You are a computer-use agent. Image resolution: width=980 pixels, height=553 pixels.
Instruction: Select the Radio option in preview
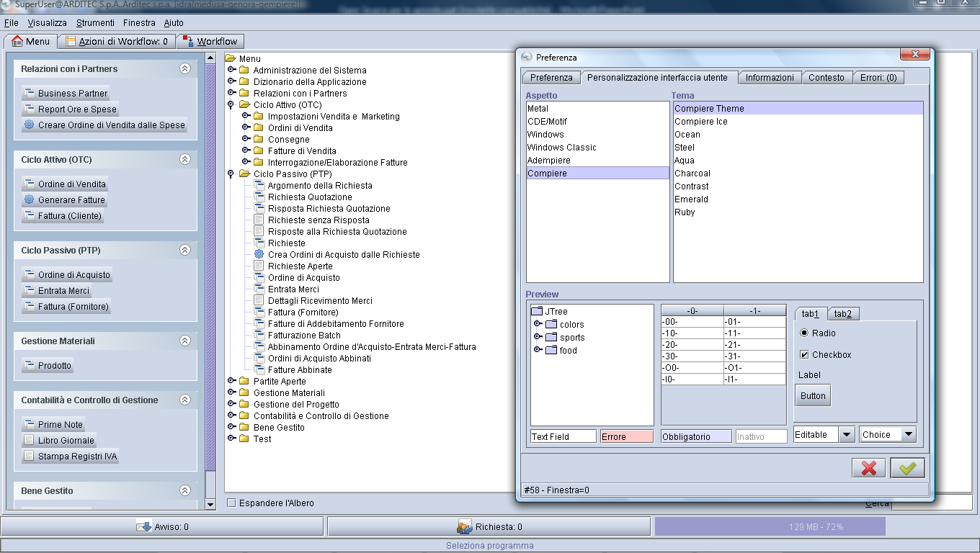coord(804,333)
